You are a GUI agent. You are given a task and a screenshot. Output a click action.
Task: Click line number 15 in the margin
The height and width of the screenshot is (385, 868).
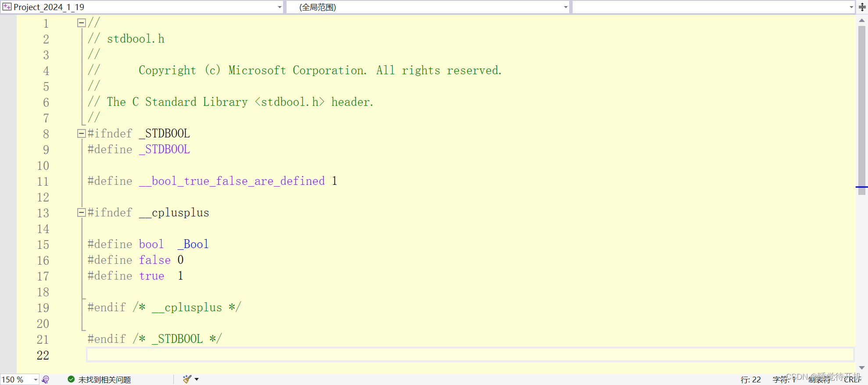43,245
